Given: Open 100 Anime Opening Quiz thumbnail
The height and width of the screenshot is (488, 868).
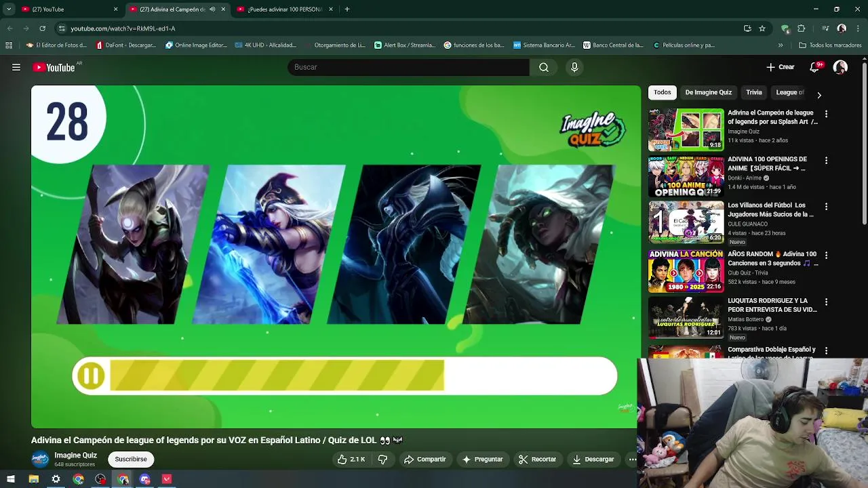Looking at the screenshot, I should 686,176.
